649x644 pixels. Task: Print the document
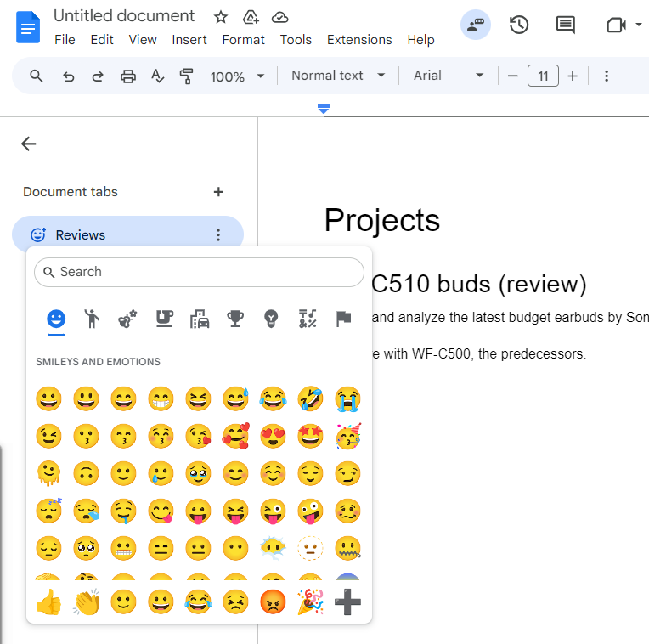128,76
